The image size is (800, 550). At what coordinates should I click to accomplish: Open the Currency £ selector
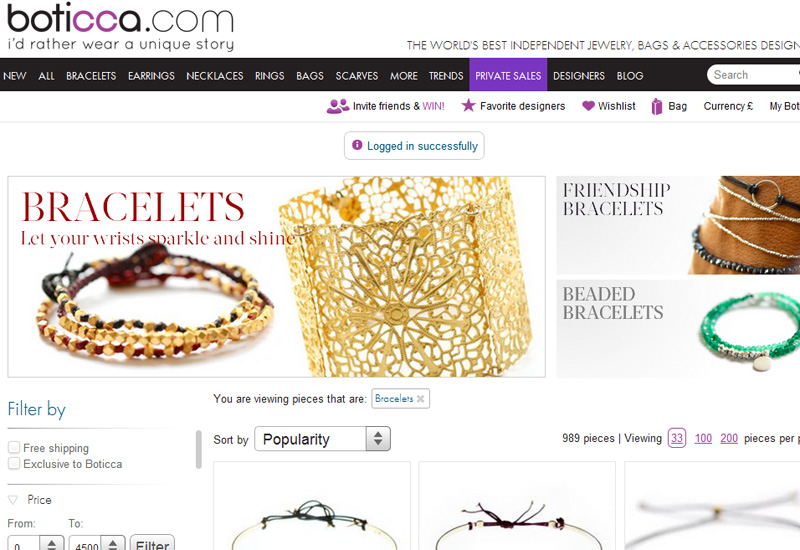[728, 106]
